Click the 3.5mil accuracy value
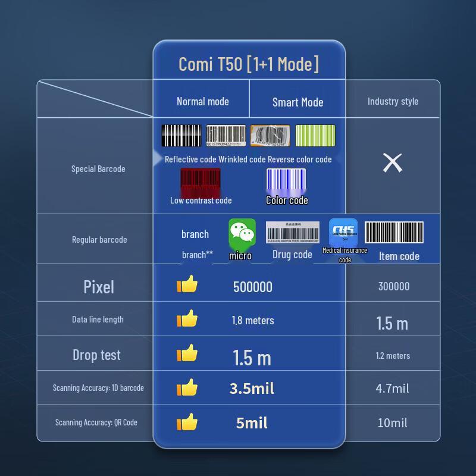Viewport: 476px width, 476px height. point(252,389)
